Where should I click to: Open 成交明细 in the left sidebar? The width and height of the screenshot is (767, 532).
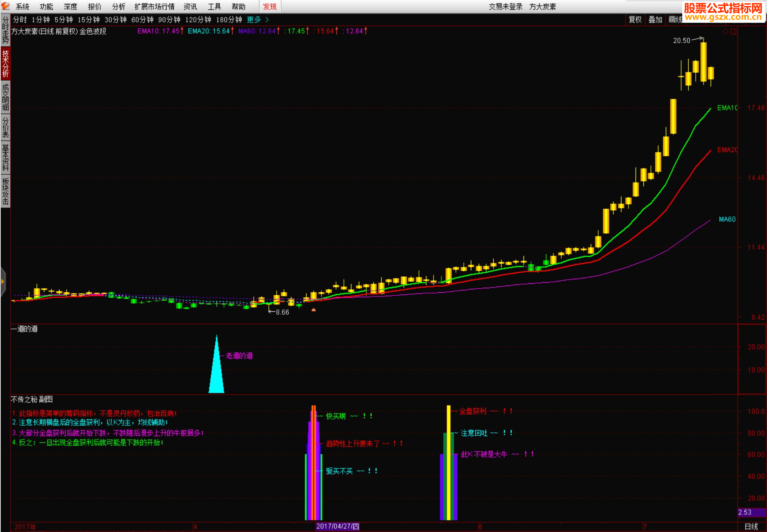click(x=5, y=97)
